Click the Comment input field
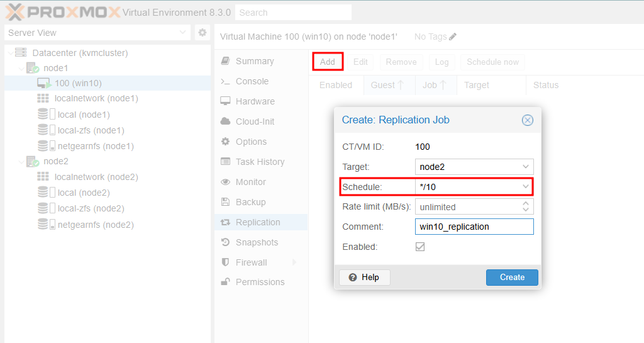This screenshot has width=644, height=343. 474,227
